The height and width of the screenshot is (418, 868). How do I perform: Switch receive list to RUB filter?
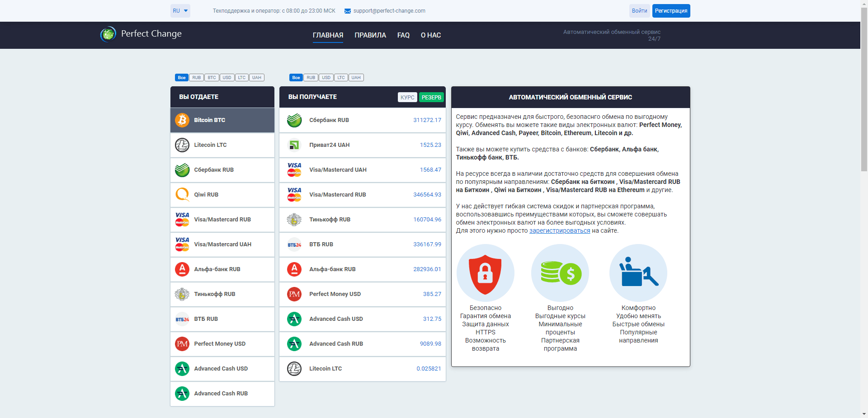point(311,77)
